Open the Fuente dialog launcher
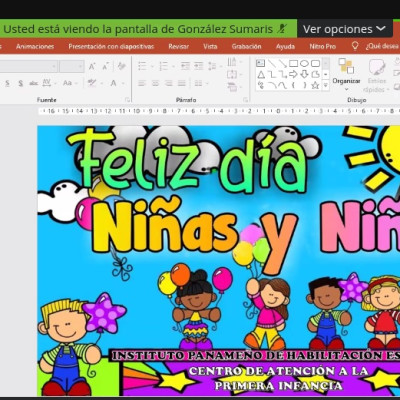Screen dimensions: 400x400 click(x=127, y=100)
